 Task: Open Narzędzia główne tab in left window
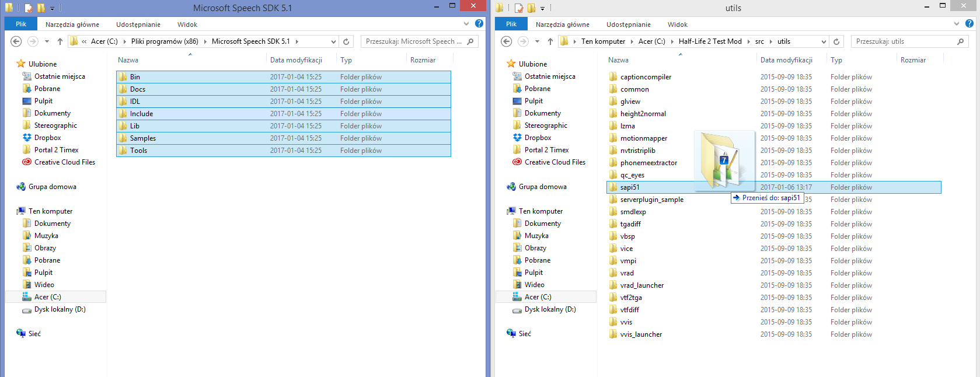(x=72, y=25)
